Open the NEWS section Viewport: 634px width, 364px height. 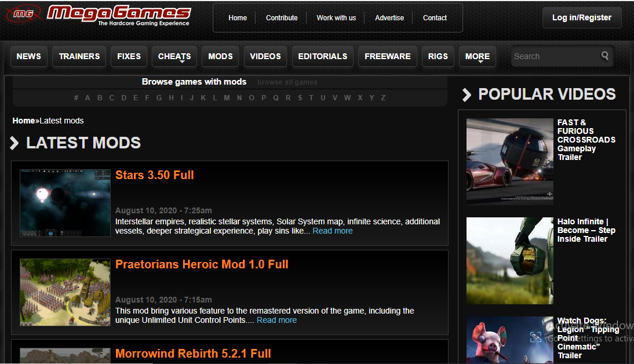(x=28, y=56)
